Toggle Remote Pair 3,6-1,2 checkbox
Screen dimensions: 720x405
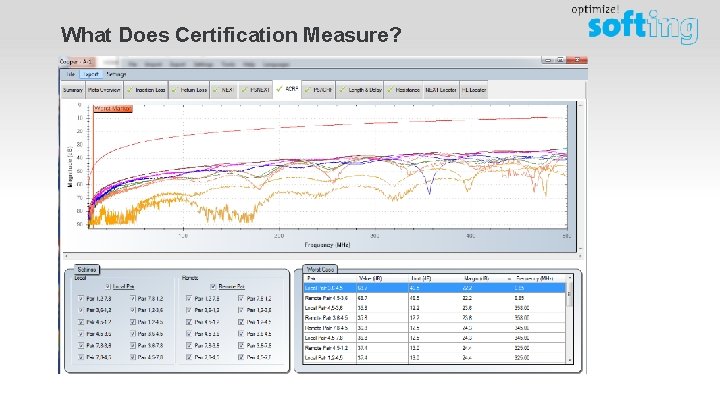point(189,310)
